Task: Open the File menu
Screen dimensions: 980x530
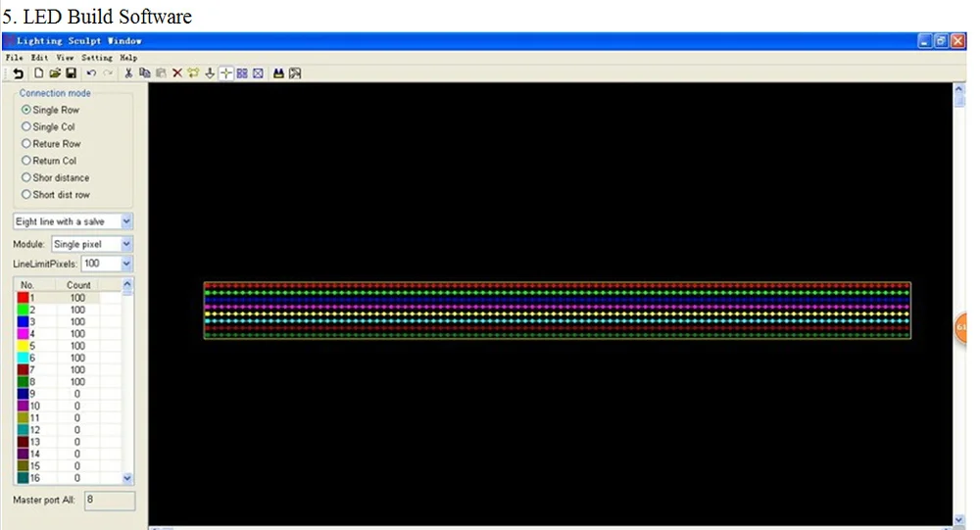Action: point(14,58)
